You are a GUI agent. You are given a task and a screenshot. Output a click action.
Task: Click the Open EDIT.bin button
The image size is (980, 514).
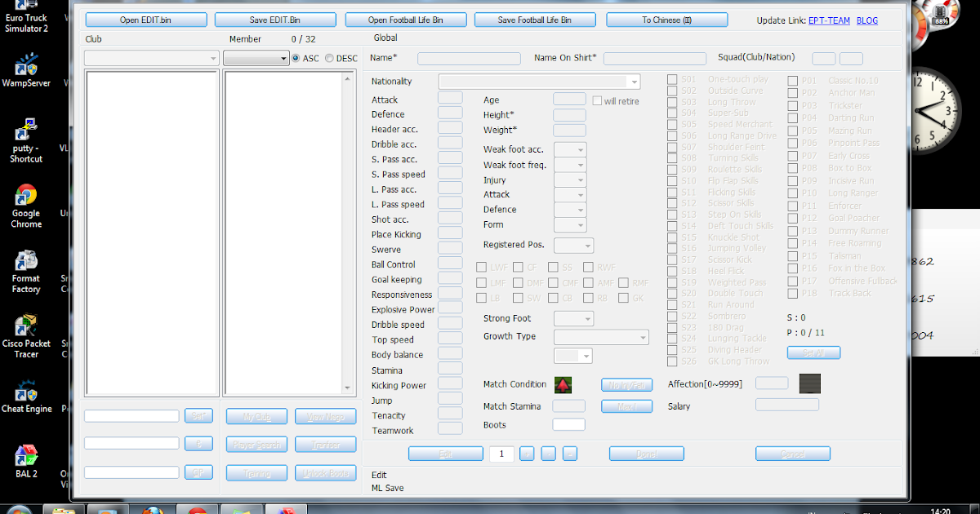[x=146, y=20]
